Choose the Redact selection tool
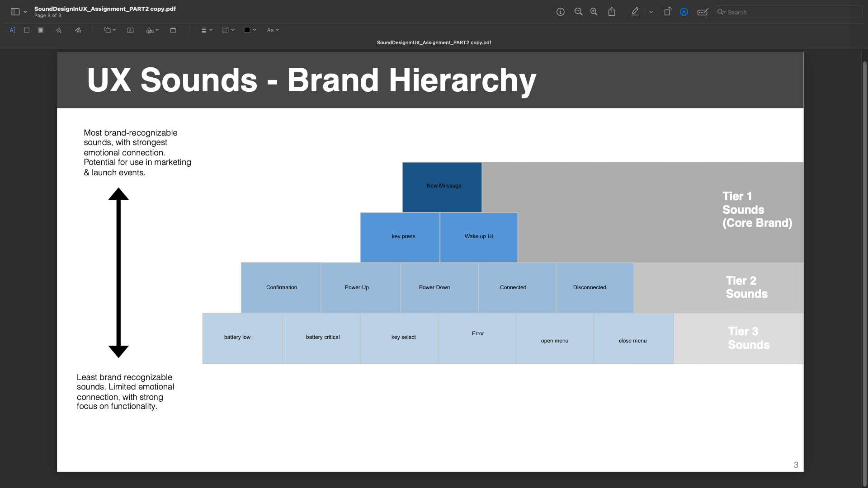Viewport: 868px width, 488px height. pos(41,30)
